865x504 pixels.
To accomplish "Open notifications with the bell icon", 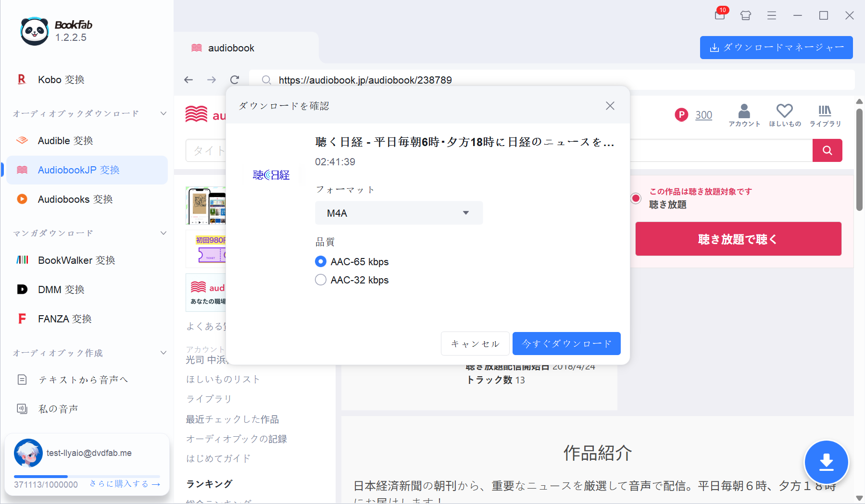I will (x=719, y=15).
